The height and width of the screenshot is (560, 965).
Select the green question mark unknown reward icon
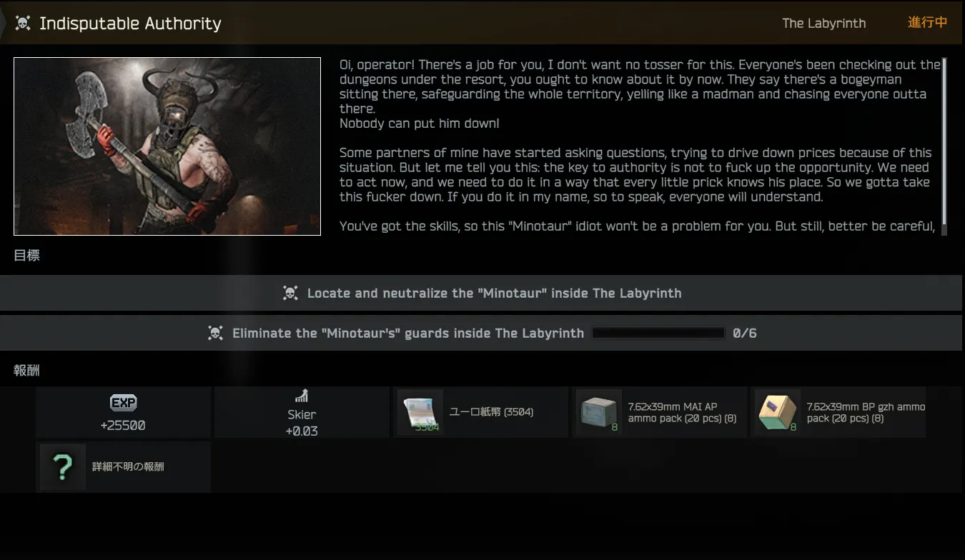click(63, 467)
